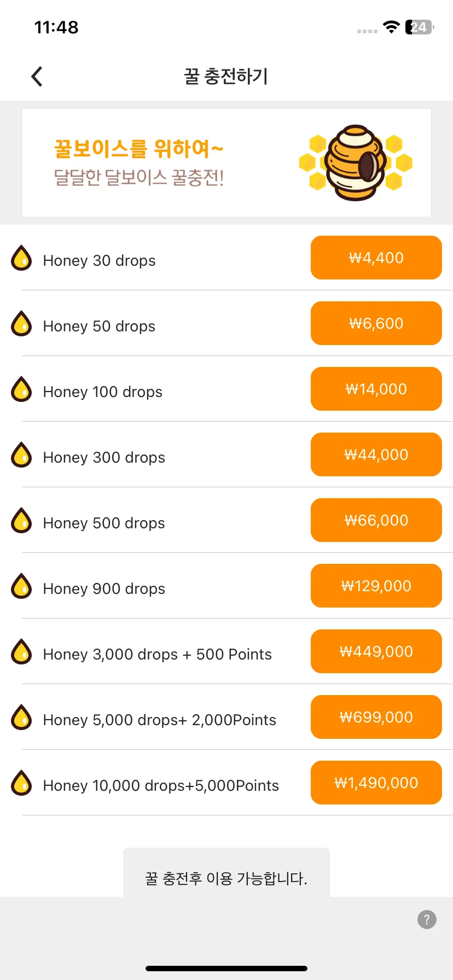Screen dimensions: 453x980
Task: Tap honey drop icon beside 30 drops
Action: 21,258
